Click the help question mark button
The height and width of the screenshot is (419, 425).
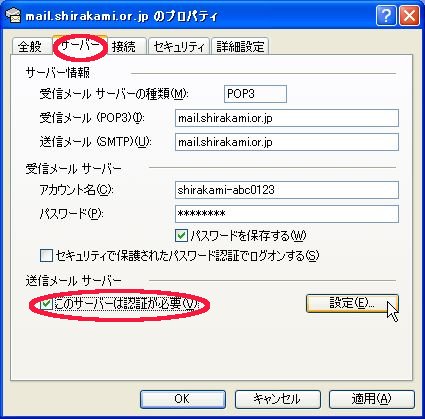pyautogui.click(x=386, y=16)
